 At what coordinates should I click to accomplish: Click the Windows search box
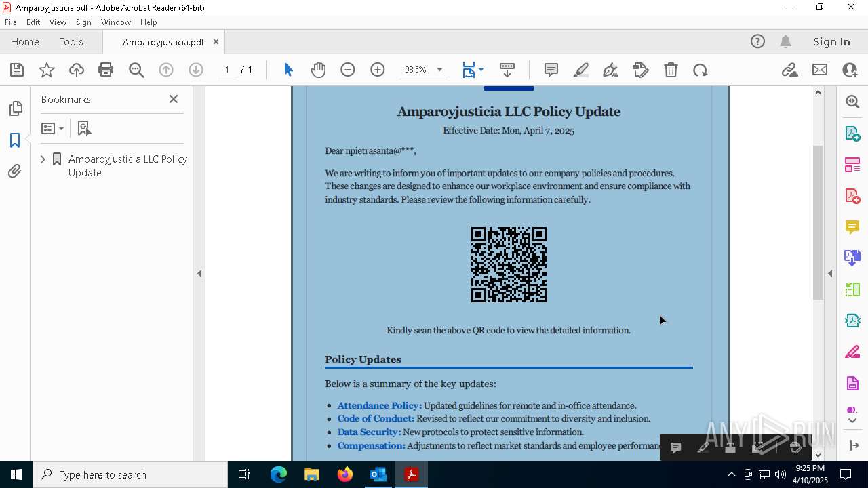[130, 474]
